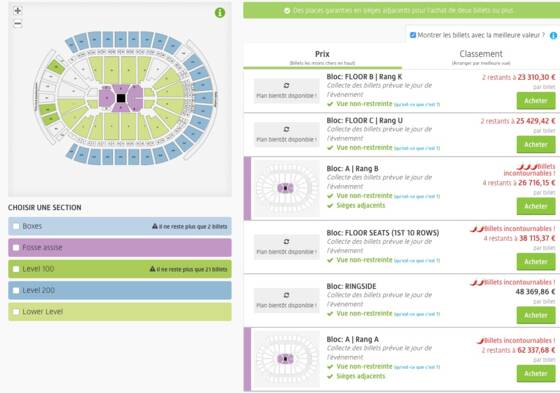Open the green map info icon
Image resolution: width=560 pixels, height=393 pixels.
220,13
